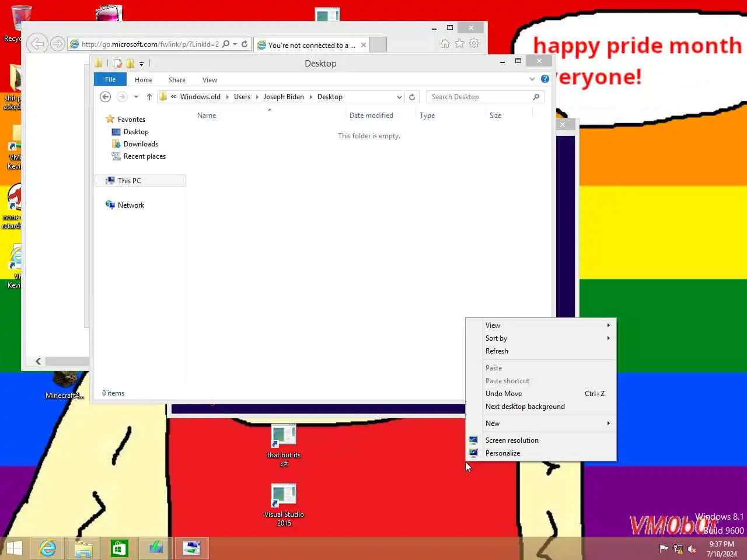Open Screen resolution from context menu
Image resolution: width=747 pixels, height=560 pixels.
(540, 440)
